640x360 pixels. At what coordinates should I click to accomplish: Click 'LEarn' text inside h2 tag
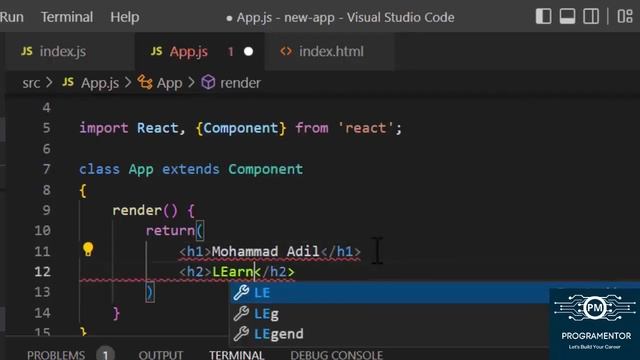click(233, 271)
